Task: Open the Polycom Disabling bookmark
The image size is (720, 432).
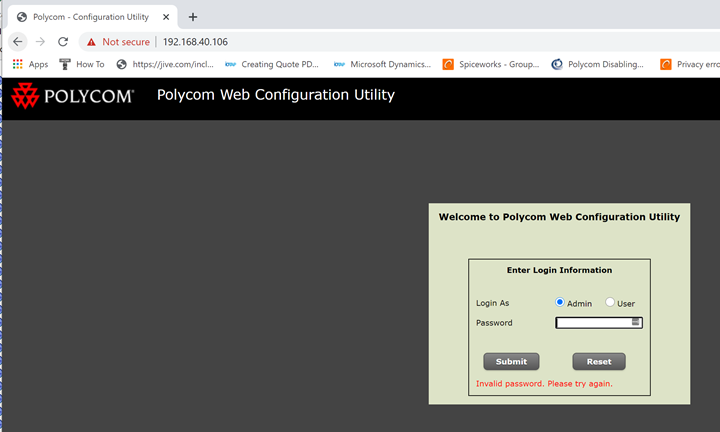Action: click(x=597, y=64)
